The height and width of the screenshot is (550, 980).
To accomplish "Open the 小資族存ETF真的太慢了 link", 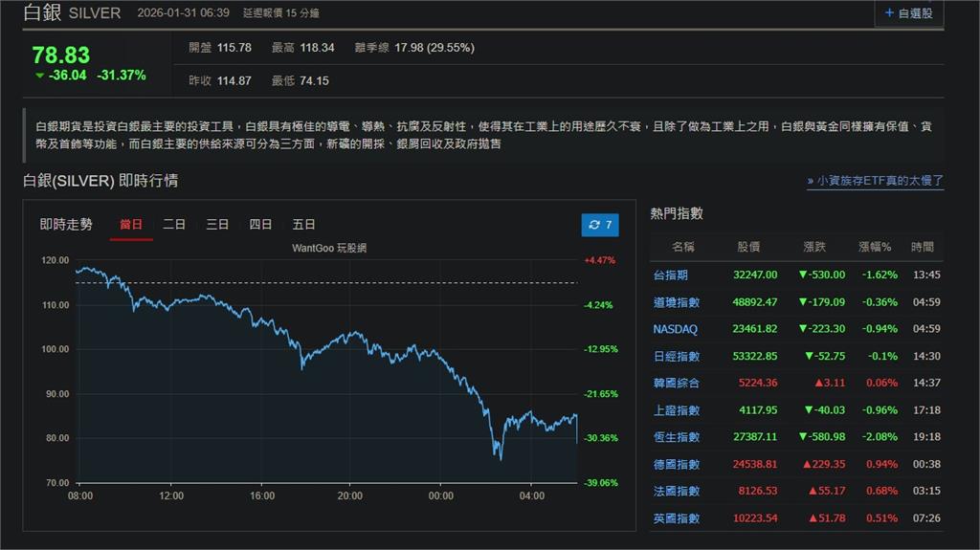I will (x=875, y=181).
